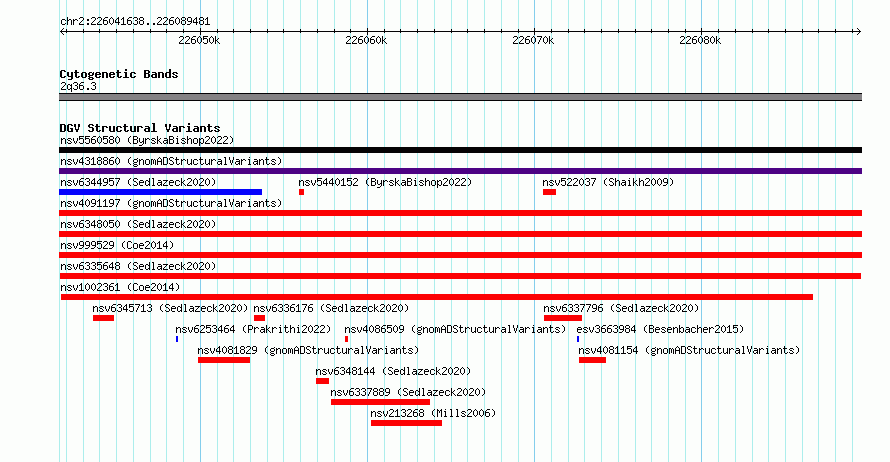Open nsv6344957 (Sedlazeck2020) label

(x=138, y=182)
